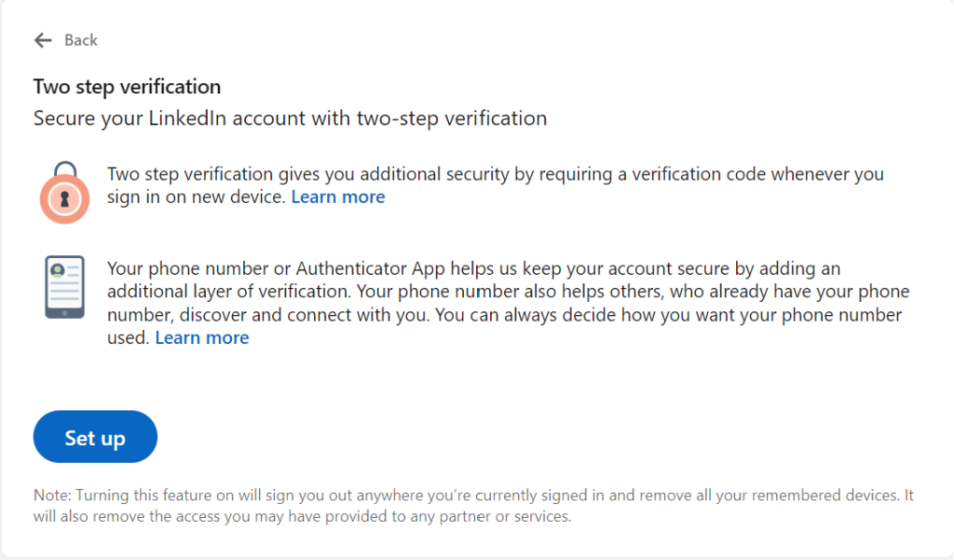Click the words 'sign in on new device'
Screen dimensions: 954x560
point(197,197)
